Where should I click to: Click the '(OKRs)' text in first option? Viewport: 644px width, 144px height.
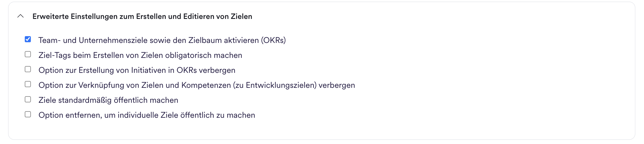click(x=273, y=40)
